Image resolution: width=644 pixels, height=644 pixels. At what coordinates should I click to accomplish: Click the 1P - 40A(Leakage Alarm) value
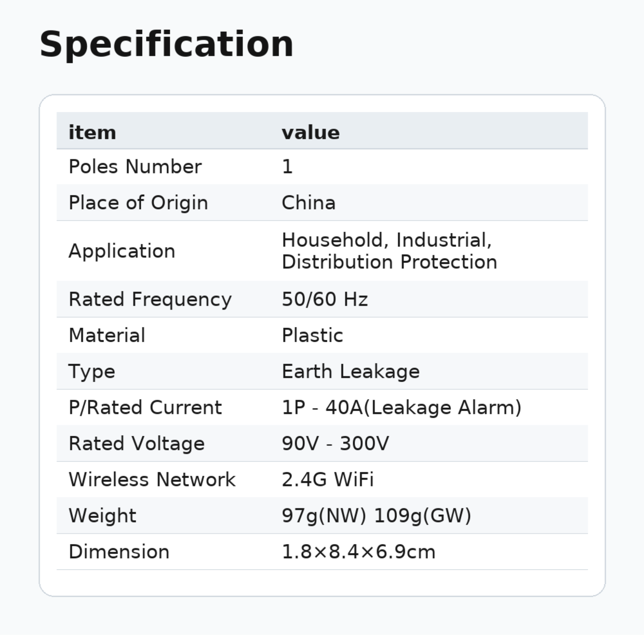click(402, 407)
